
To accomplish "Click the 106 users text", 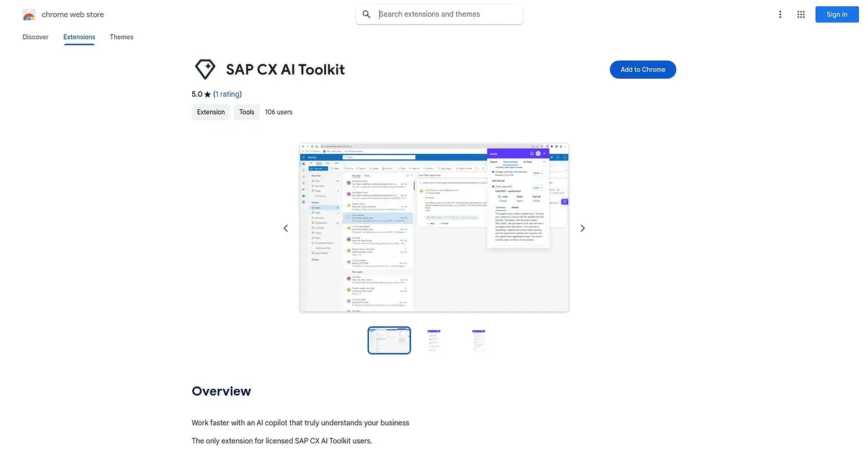I will 278,112.
